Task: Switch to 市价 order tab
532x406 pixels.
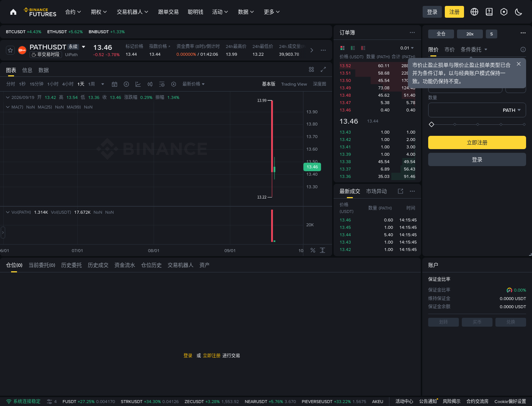Action: (x=450, y=49)
